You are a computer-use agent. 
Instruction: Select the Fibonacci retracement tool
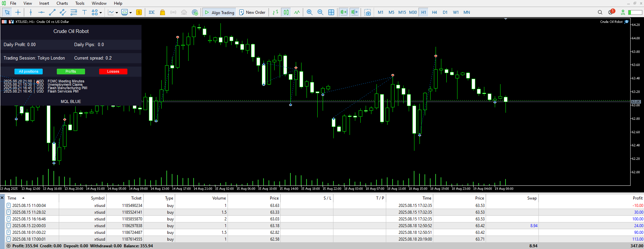coord(74,12)
